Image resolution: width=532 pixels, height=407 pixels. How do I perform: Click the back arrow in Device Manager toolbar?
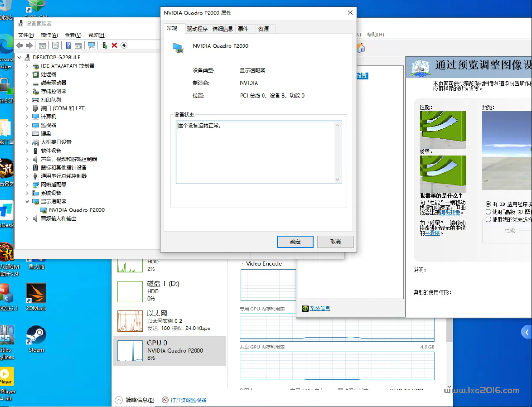pyautogui.click(x=20, y=46)
